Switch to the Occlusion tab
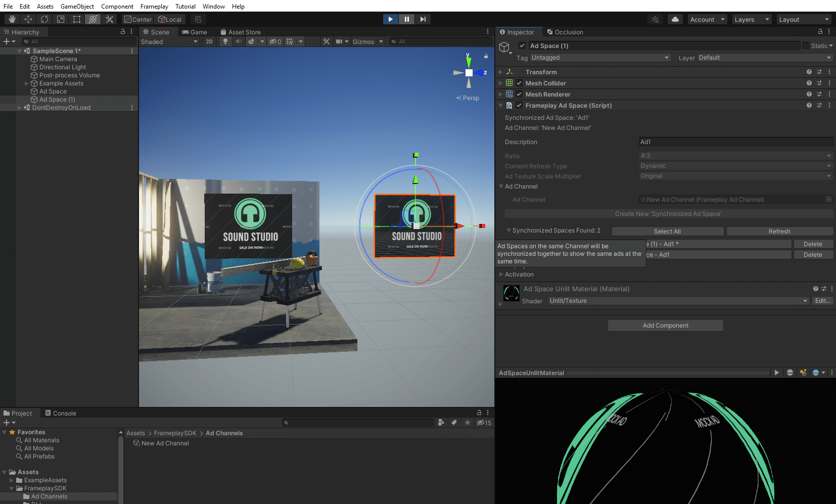The height and width of the screenshot is (504, 836). point(565,32)
